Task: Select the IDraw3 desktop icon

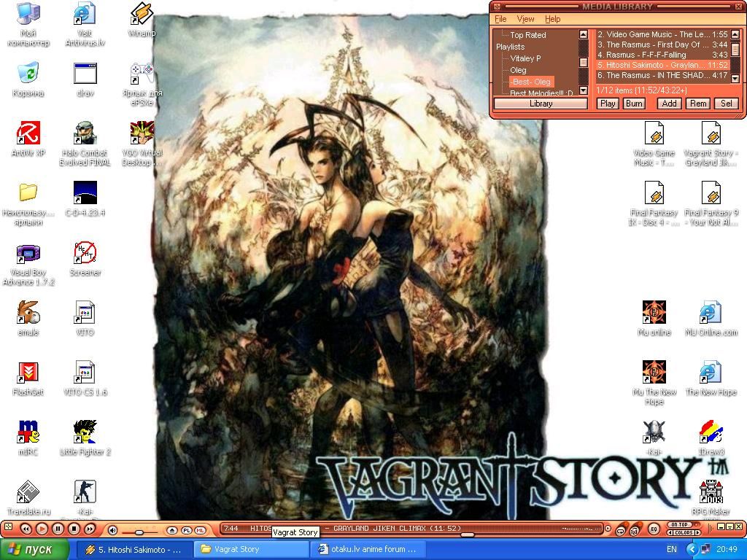Action: 711,438
